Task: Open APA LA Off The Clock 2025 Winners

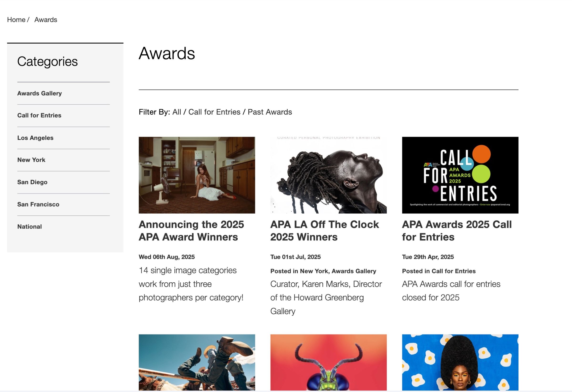Action: (324, 231)
